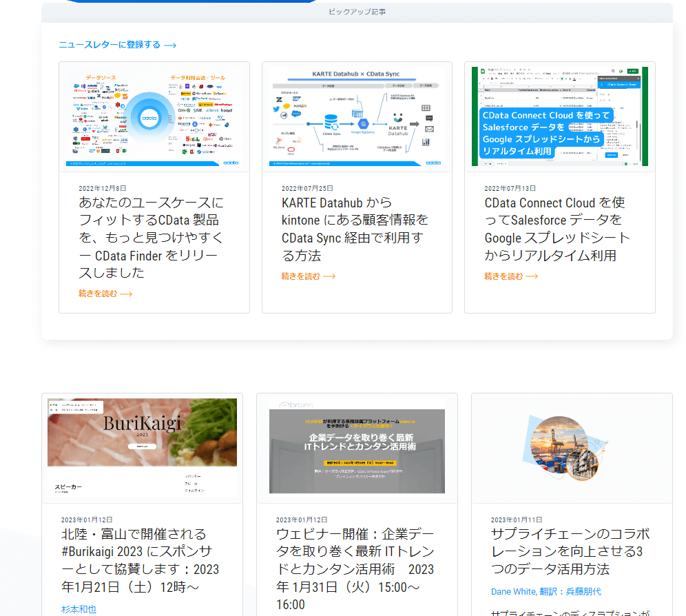Open article title あなたのユースケースにフィットするCData 製品
The height and width of the screenshot is (616, 686).
tap(152, 238)
